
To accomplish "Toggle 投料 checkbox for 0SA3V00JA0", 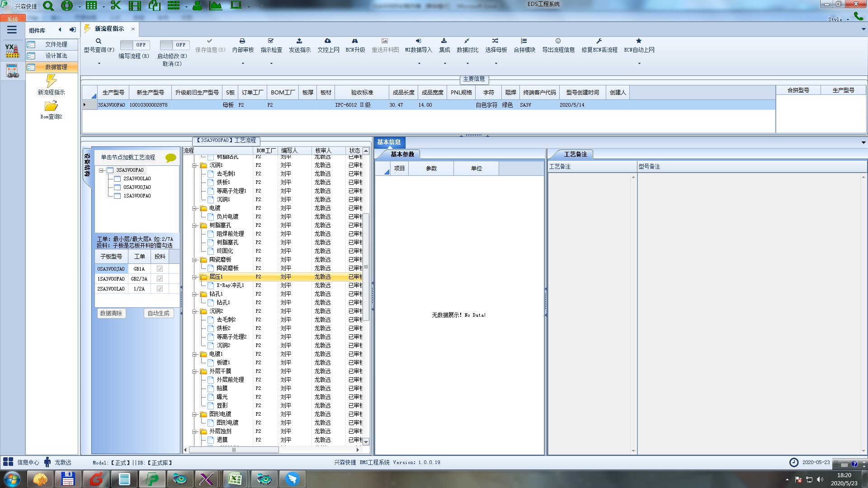I will tap(160, 269).
